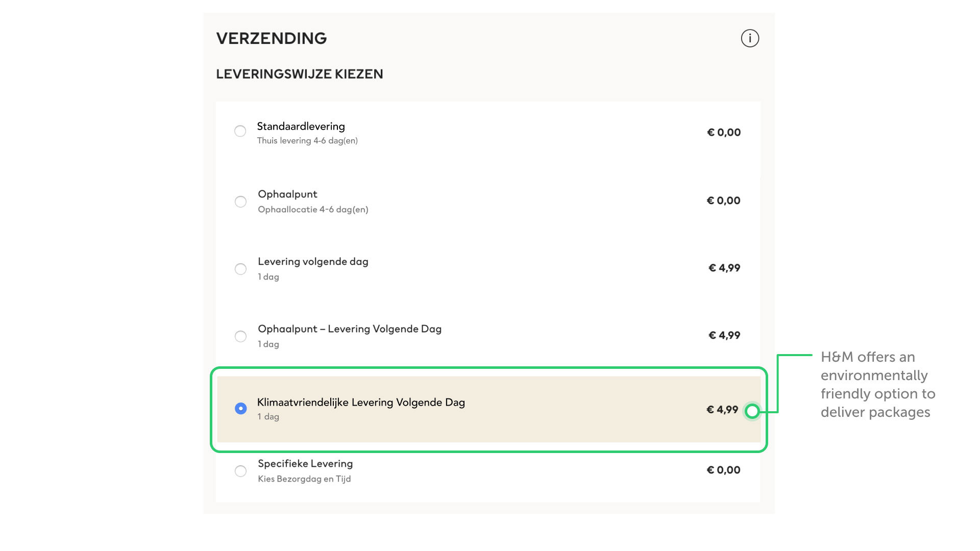Viewport: 980px width, 551px height.
Task: Click the Ophaalpunt – Levering Volgende Dag label
Action: tap(350, 329)
